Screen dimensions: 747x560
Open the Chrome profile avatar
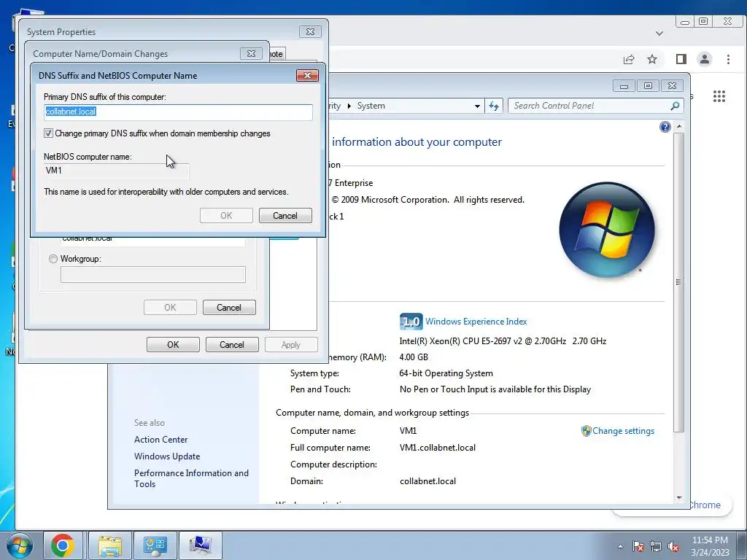[704, 59]
